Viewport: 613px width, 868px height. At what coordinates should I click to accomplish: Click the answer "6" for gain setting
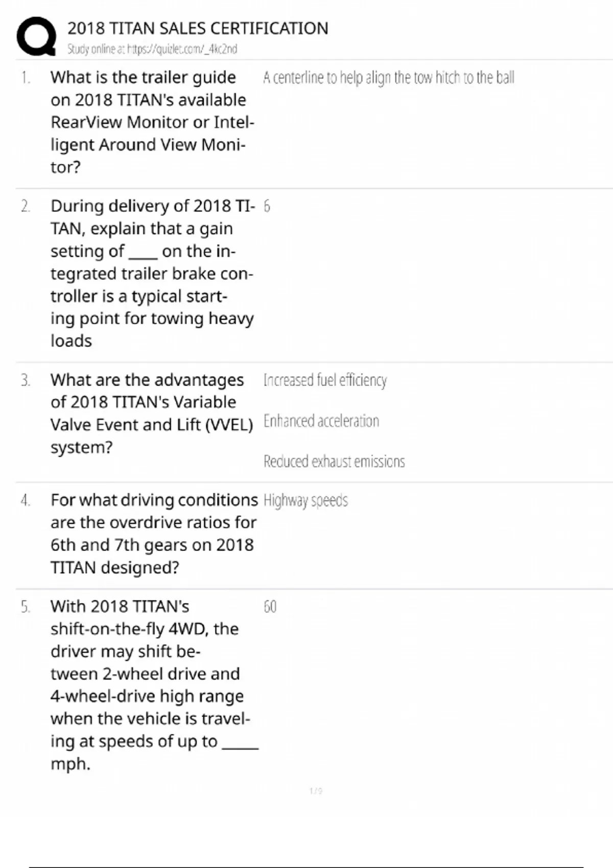pyautogui.click(x=267, y=206)
